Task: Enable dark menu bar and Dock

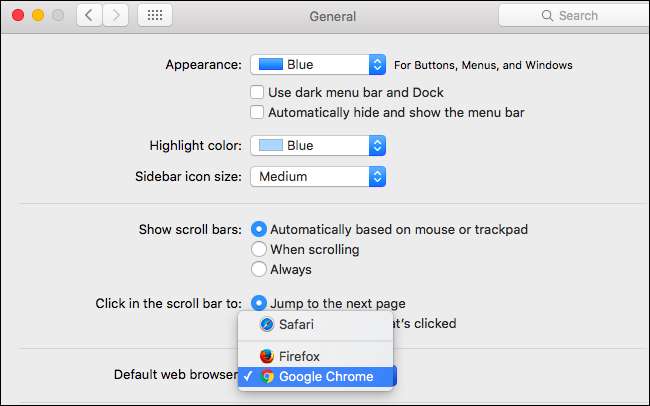Action: (258, 93)
